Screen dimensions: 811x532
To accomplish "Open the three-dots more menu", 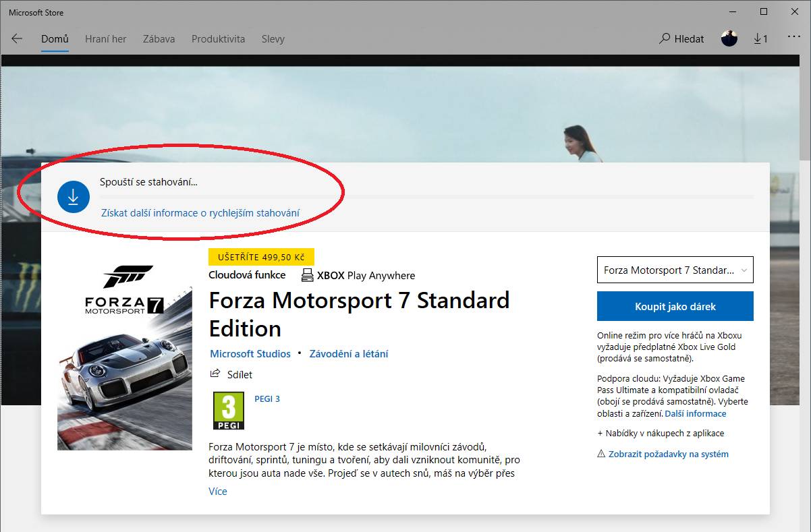I will point(793,37).
